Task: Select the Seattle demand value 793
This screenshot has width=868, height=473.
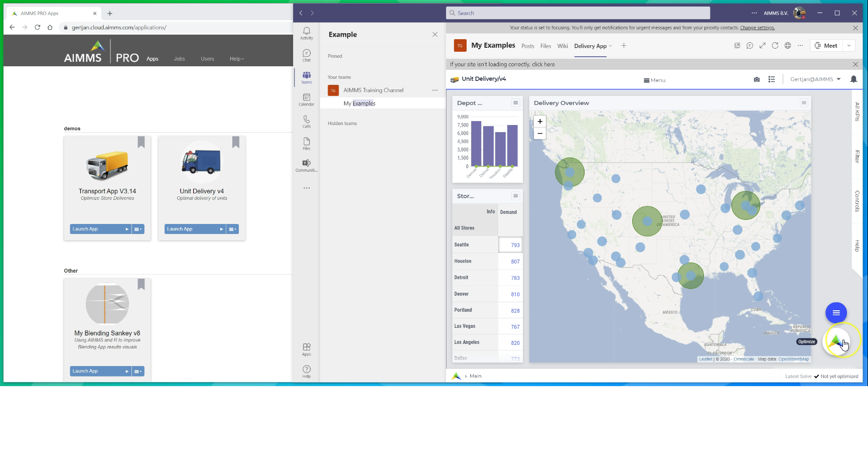Action: (x=510, y=245)
